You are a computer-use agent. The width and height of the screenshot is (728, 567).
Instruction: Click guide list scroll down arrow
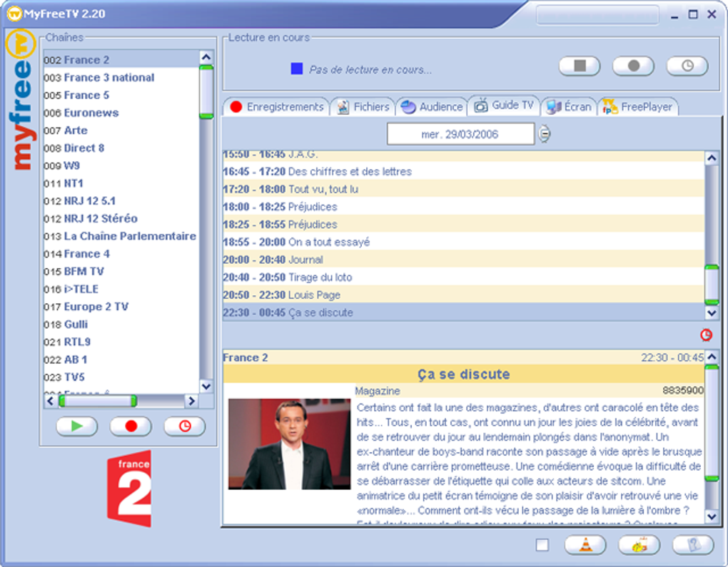pyautogui.click(x=712, y=312)
